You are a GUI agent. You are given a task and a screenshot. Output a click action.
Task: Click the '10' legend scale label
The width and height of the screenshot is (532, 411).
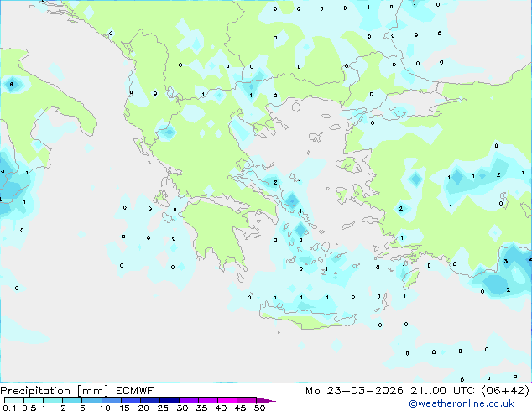tap(105, 408)
